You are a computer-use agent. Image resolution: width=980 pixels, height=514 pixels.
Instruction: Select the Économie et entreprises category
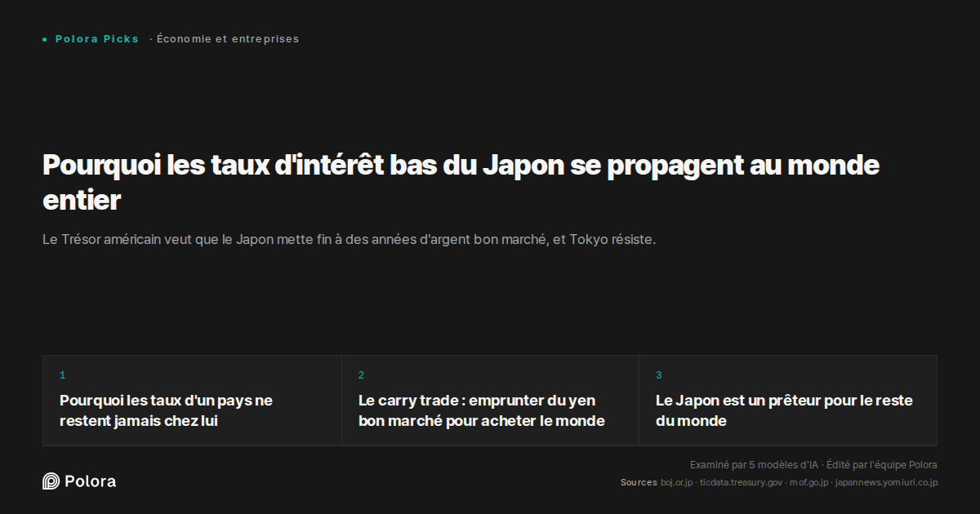coord(228,39)
